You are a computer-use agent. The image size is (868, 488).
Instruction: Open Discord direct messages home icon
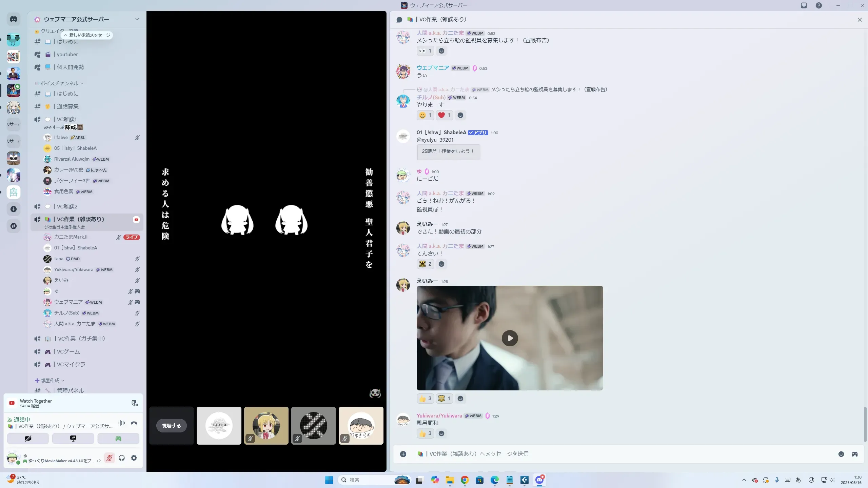(x=14, y=19)
